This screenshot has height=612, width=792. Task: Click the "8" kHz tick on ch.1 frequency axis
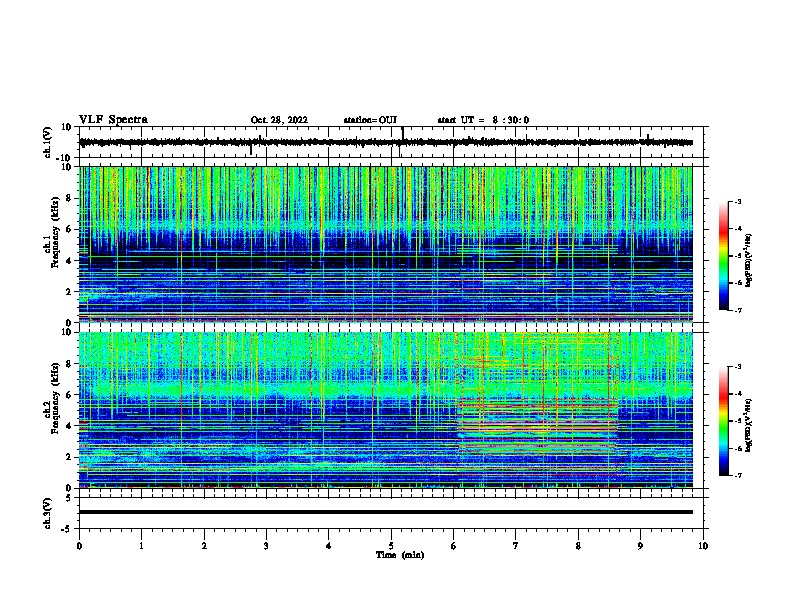69,198
